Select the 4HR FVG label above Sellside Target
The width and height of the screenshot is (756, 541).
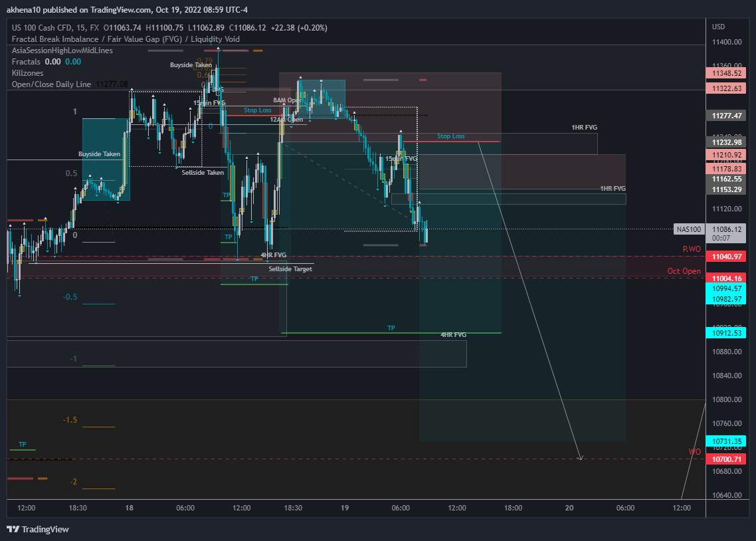point(274,255)
